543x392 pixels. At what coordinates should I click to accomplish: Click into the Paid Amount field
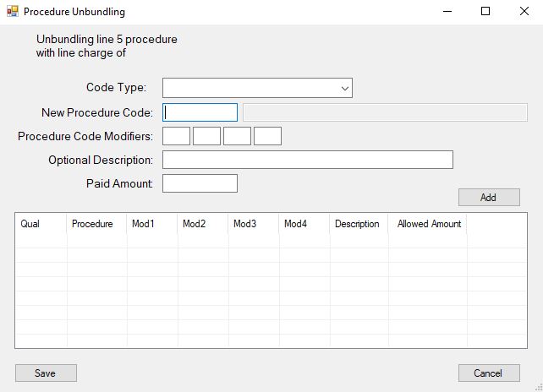200,183
